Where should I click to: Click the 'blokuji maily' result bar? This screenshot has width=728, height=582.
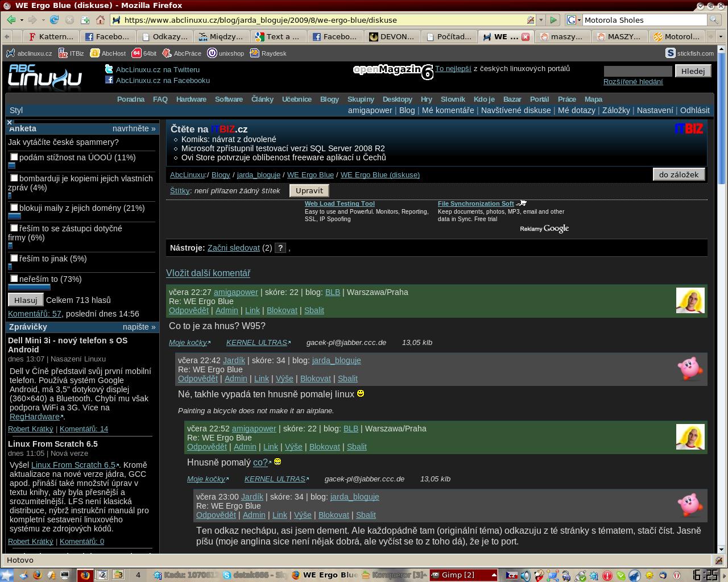click(x=14, y=216)
